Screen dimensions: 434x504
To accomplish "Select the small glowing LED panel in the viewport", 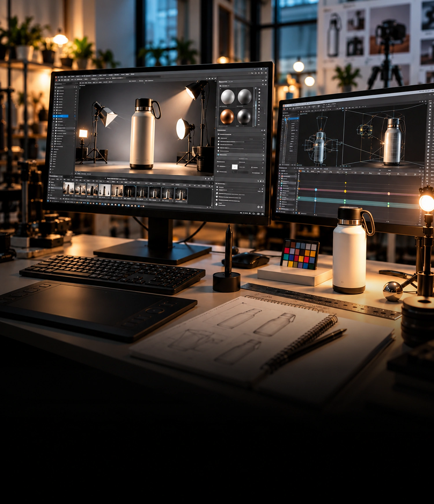I will [83, 134].
